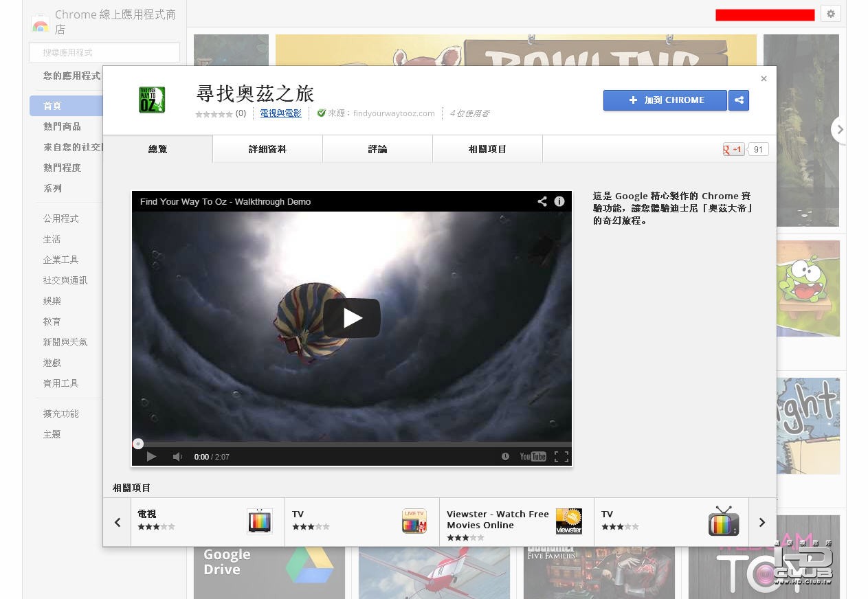Click the 搜尋應用程式 search field
This screenshot has height=599, width=868.
104,52
